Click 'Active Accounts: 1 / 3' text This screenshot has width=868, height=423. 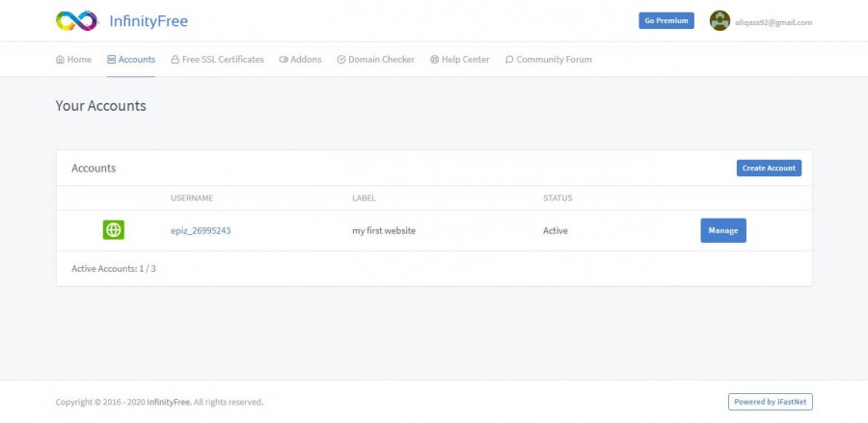tap(114, 269)
